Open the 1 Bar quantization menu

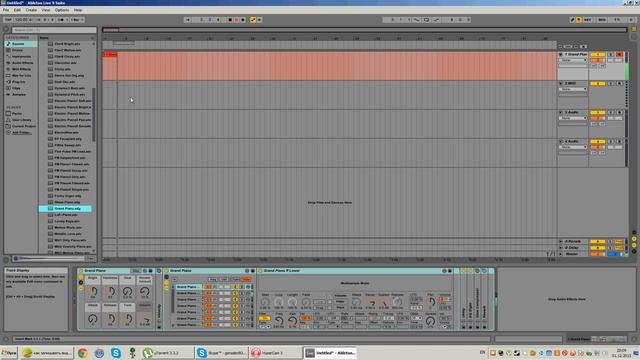[76, 20]
